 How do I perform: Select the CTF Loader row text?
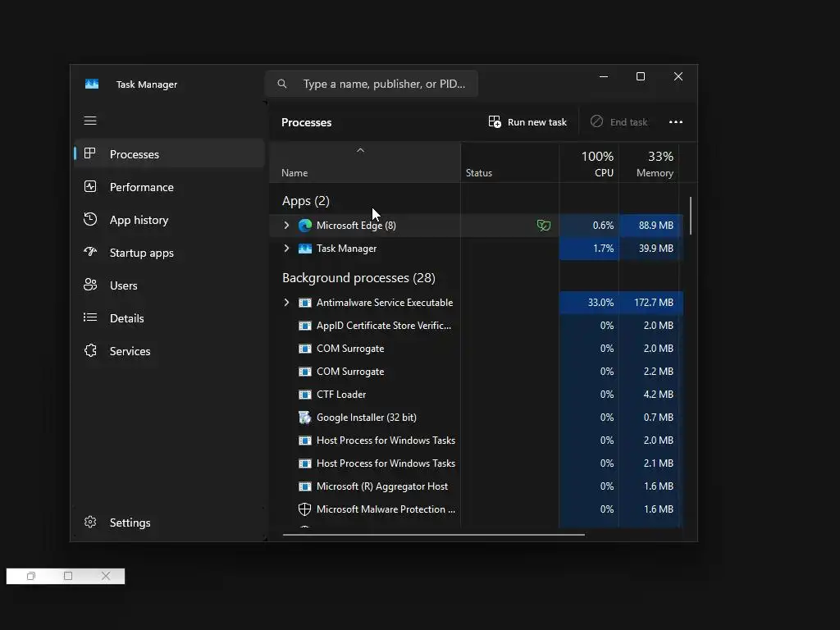[x=341, y=395]
